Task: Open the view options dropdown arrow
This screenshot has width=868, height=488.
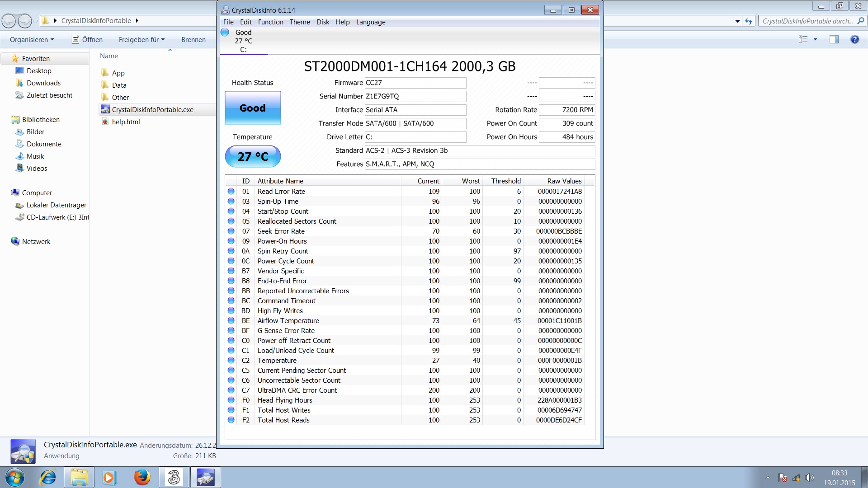Action: point(816,40)
